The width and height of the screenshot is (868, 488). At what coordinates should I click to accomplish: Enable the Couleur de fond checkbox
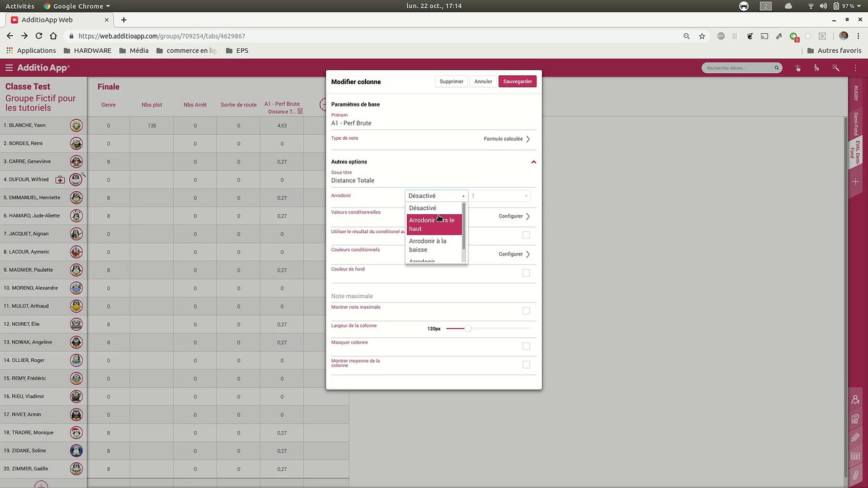(x=526, y=272)
